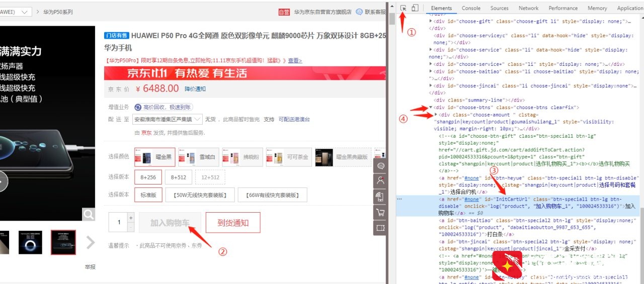Click the quantity input field
Screen dimensions: 644x284
point(119,222)
